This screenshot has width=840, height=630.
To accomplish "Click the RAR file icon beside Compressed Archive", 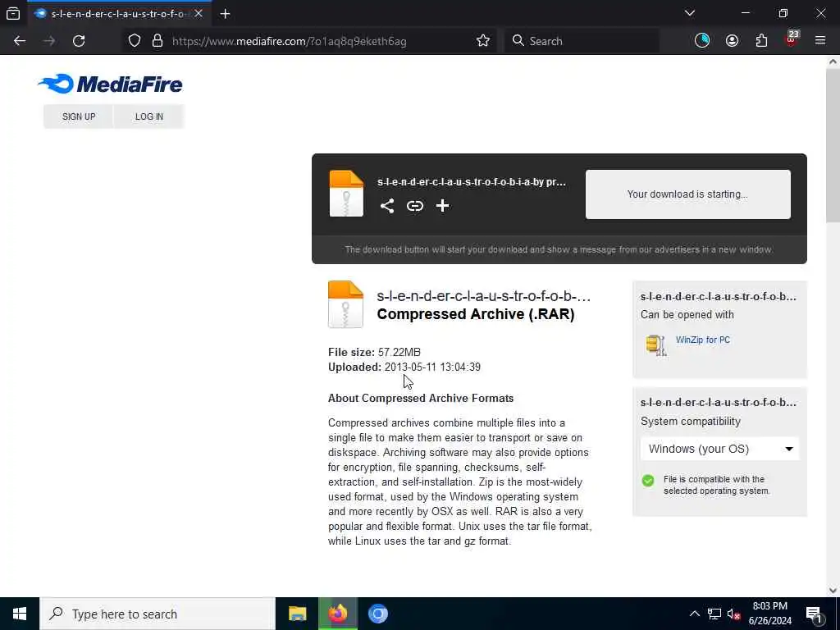I will [345, 304].
